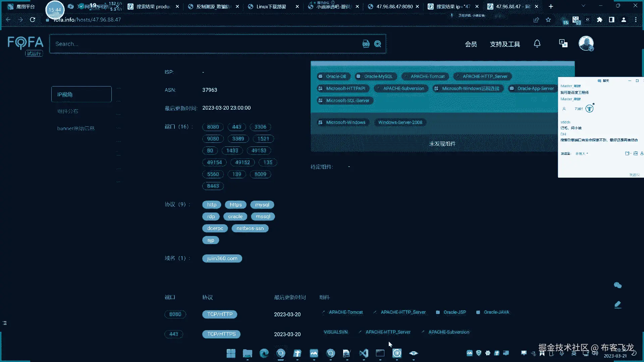This screenshot has height=362, width=644.
Task: Focus the FOFA search input field
Action: coord(201,44)
